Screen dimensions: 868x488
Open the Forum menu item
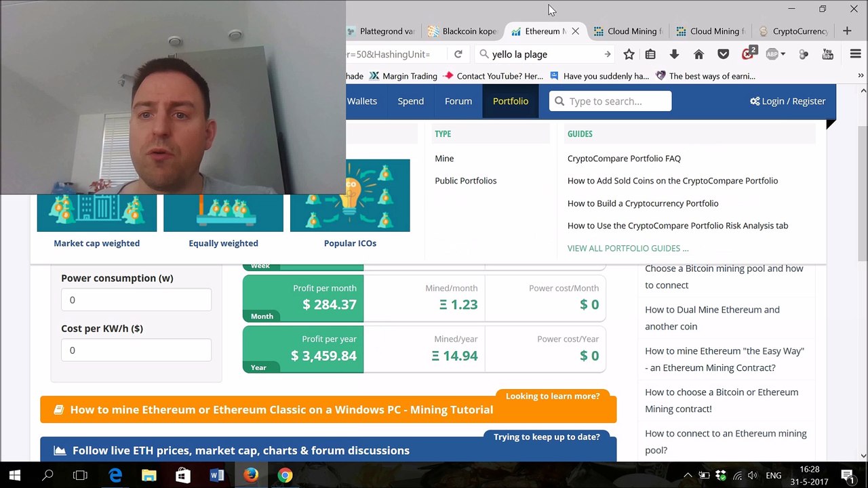click(x=458, y=101)
